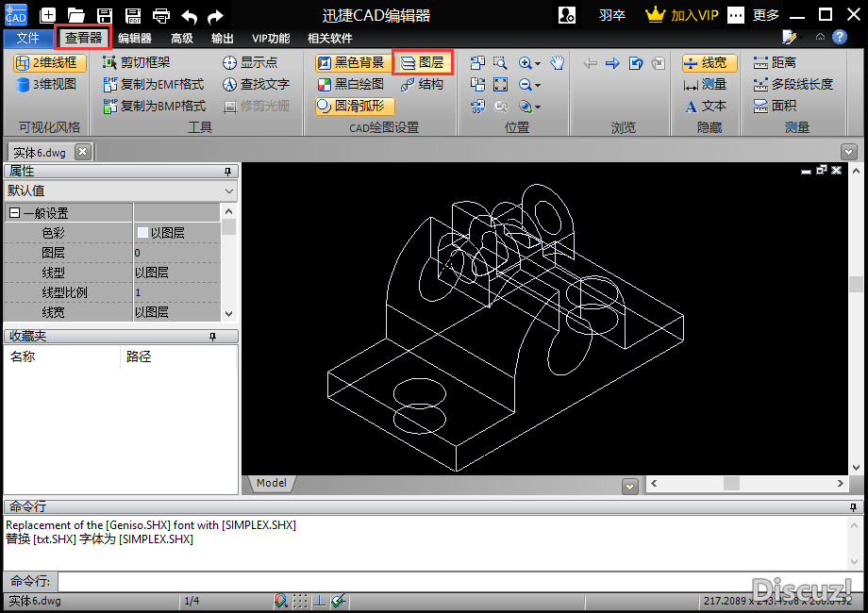Open the zoom-in dropdown arrow
This screenshot has width=868, height=613.
[x=538, y=64]
